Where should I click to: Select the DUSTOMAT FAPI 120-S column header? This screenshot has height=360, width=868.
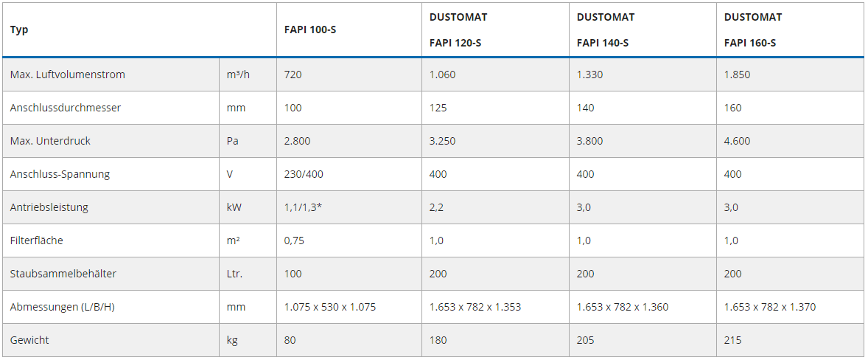click(458, 30)
